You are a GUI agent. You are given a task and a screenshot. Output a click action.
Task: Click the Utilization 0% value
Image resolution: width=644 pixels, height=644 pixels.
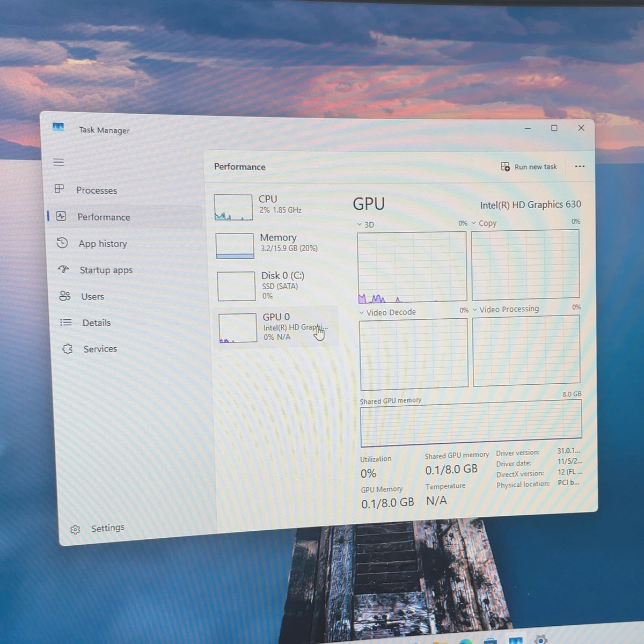(368, 473)
